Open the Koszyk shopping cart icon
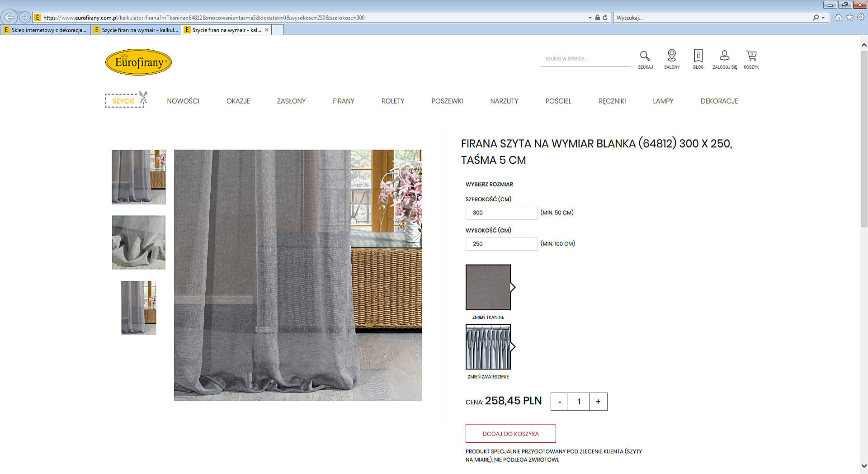 click(x=751, y=56)
